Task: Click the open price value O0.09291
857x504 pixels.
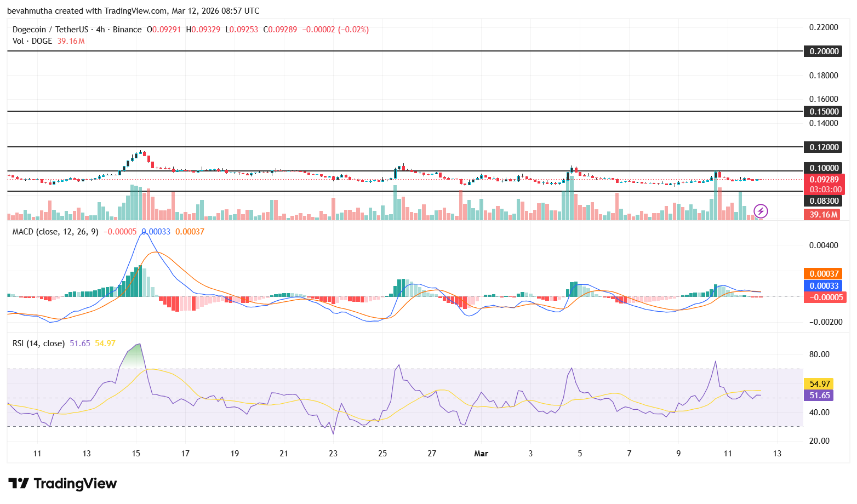Action: point(164,29)
